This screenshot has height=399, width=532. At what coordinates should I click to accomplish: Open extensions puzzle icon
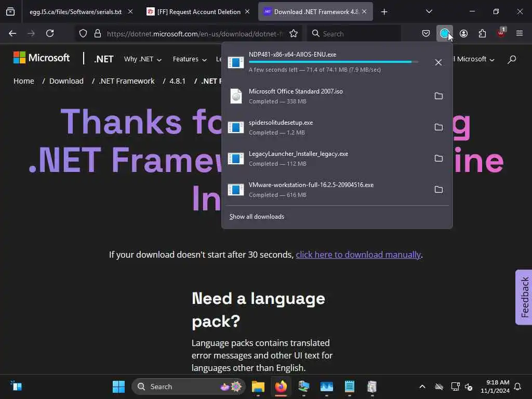(x=482, y=34)
